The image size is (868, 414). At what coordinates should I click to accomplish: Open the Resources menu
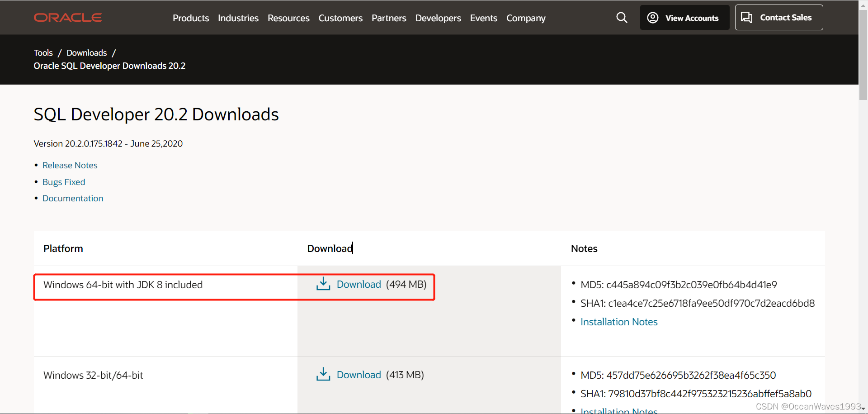pos(288,18)
